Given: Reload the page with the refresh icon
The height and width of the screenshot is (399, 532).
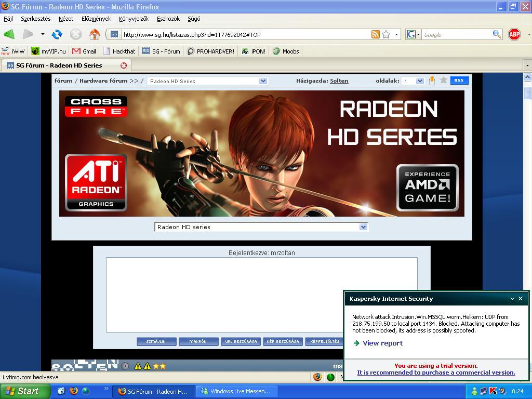Looking at the screenshot, I should [x=57, y=34].
